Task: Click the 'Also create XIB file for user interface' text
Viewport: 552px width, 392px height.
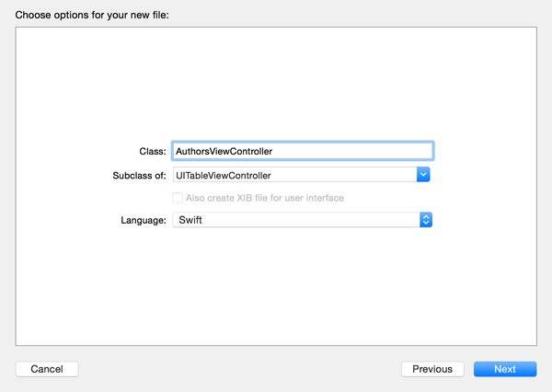Action: tap(265, 198)
